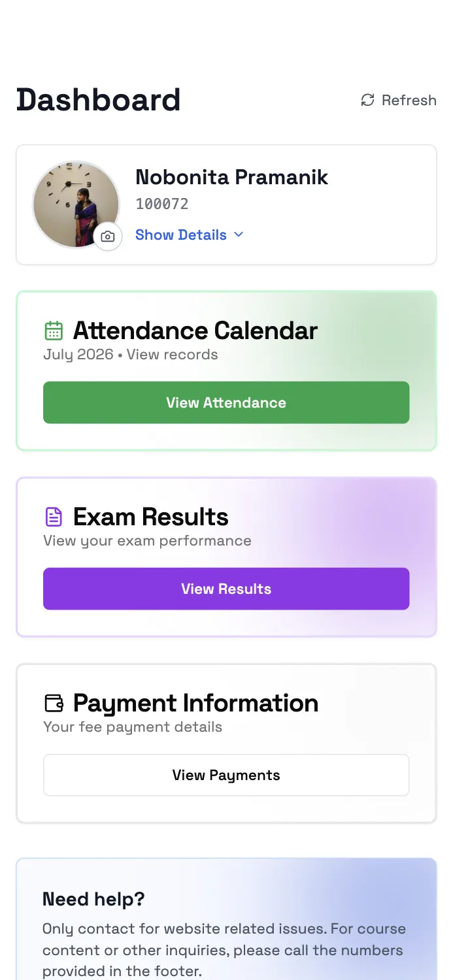Click the purple exam document icon
451x980 pixels.
[x=54, y=517]
